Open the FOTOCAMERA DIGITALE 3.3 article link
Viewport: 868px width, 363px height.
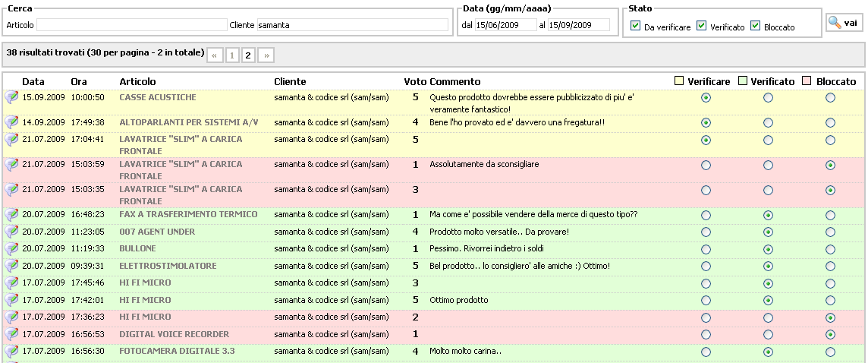point(177,352)
